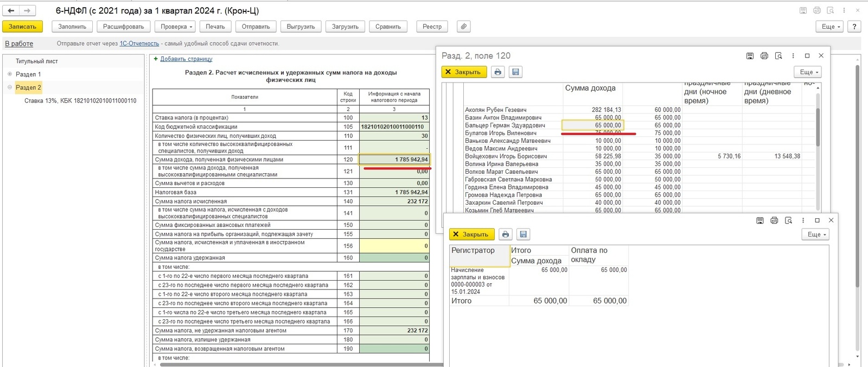Viewport: 868px width, 367px height.
Task: Print the Разд. 2, поле 120 table
Action: pyautogui.click(x=498, y=72)
